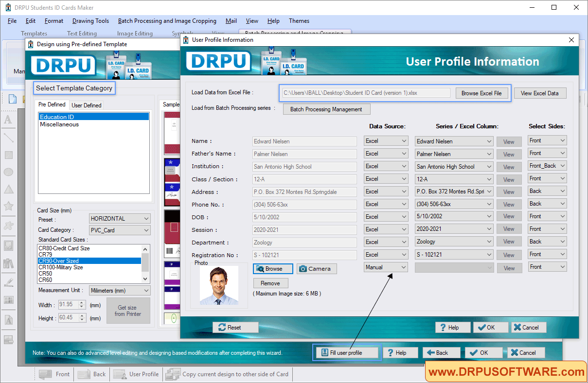The image size is (588, 383).
Task: Click Standard Card Sizes list scrollbar
Action: click(145, 263)
